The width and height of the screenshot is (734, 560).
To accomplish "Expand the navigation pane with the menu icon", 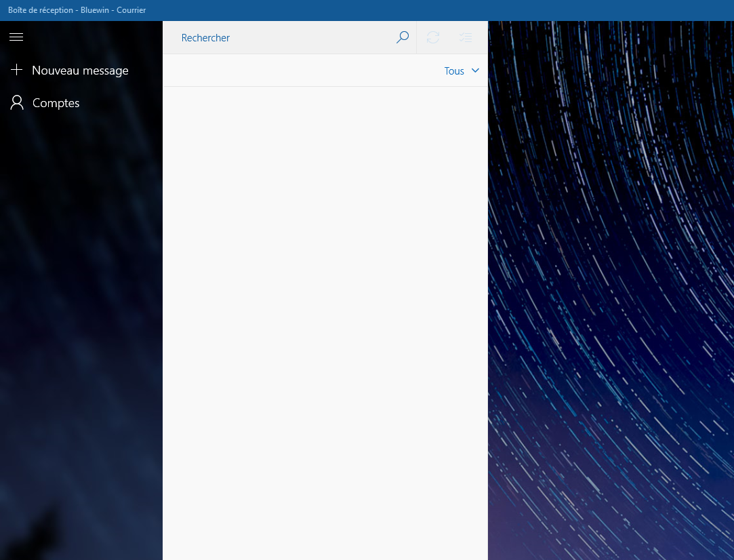I will 16,37.
